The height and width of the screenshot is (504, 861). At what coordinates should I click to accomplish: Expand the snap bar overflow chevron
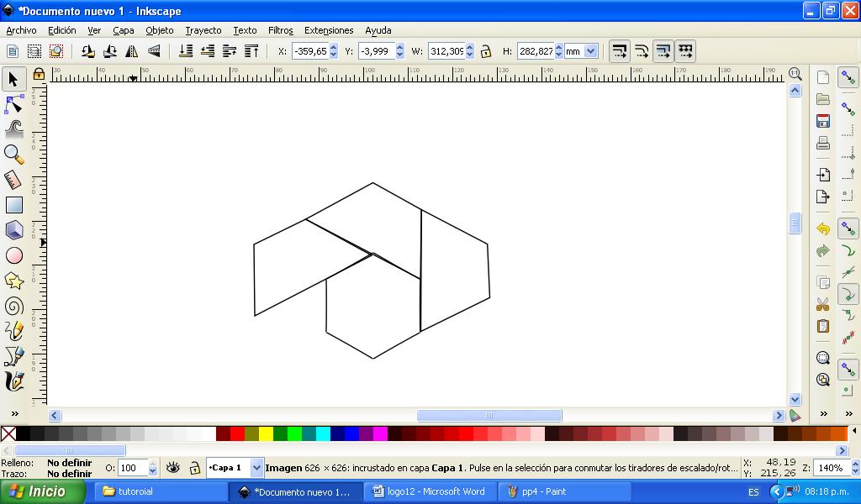tap(848, 413)
